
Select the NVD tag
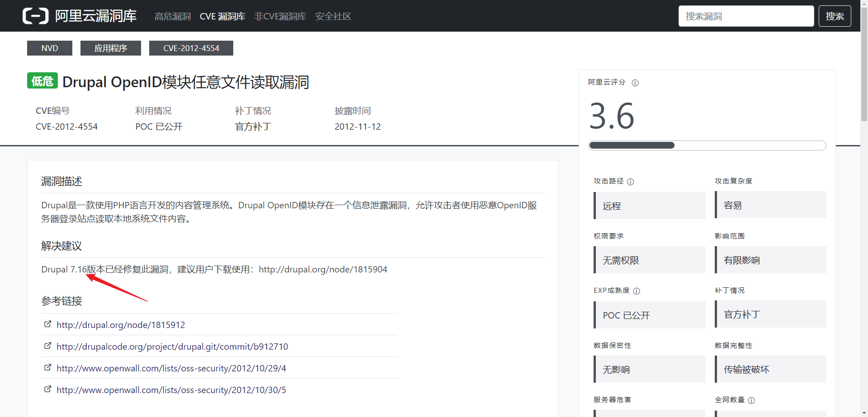(50, 48)
